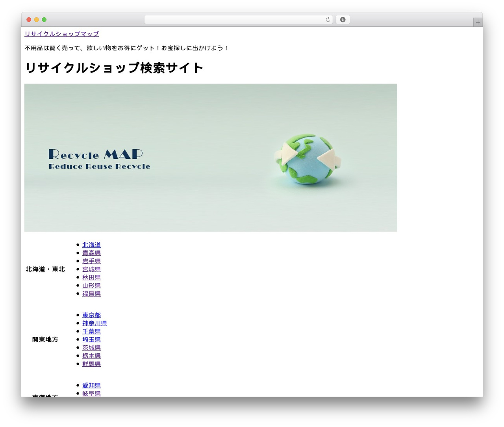Open the リサイクルショップマップ header link

coord(62,34)
